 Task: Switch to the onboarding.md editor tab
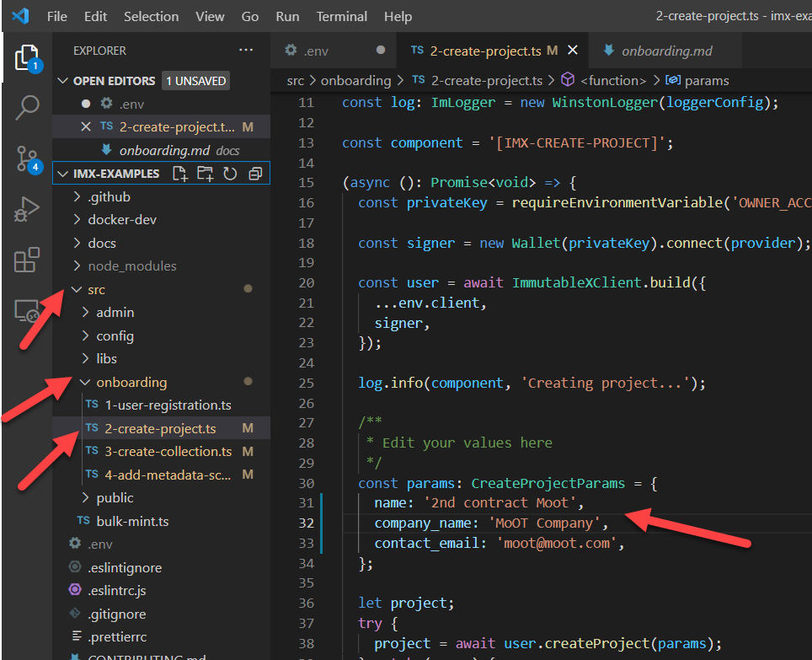[x=665, y=51]
